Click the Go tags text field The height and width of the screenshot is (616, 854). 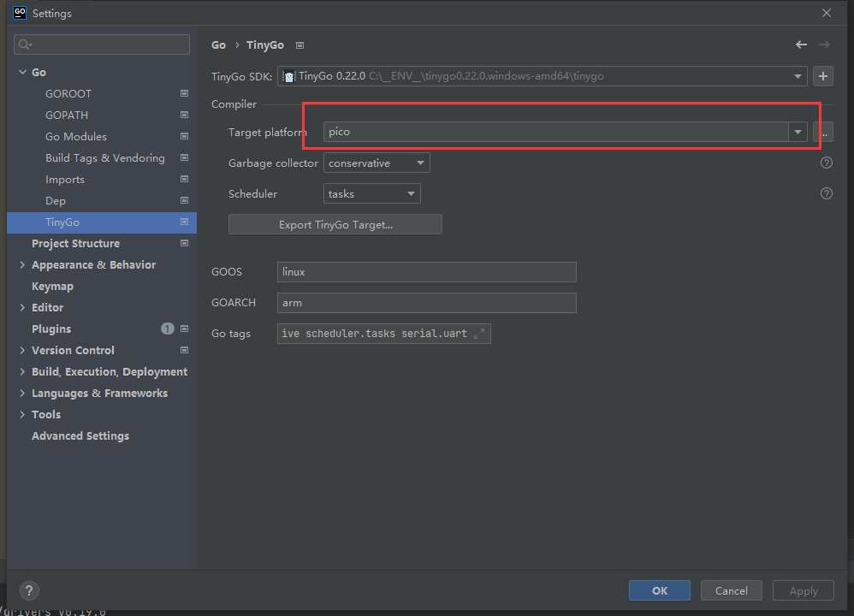pyautogui.click(x=384, y=334)
